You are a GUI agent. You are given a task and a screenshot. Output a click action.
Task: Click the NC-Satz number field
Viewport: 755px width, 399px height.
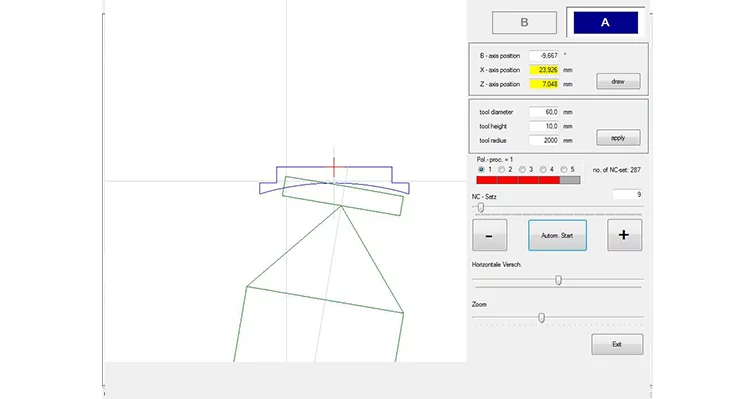627,194
